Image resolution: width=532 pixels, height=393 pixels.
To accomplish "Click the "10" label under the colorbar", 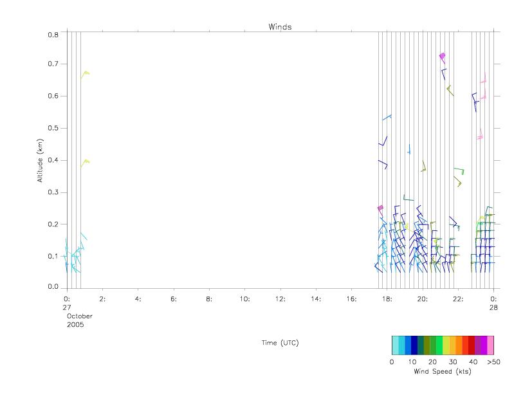I will click(412, 361).
